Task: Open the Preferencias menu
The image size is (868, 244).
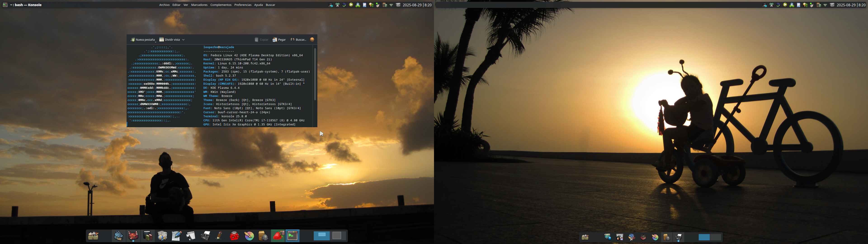Action: click(x=243, y=5)
